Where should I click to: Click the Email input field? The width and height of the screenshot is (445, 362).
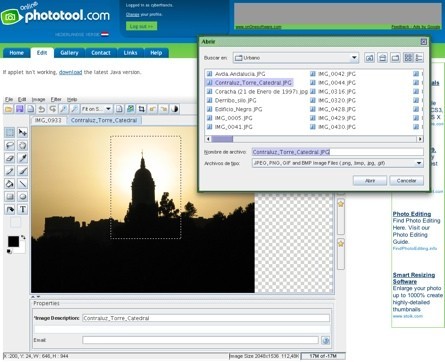pos(200,340)
